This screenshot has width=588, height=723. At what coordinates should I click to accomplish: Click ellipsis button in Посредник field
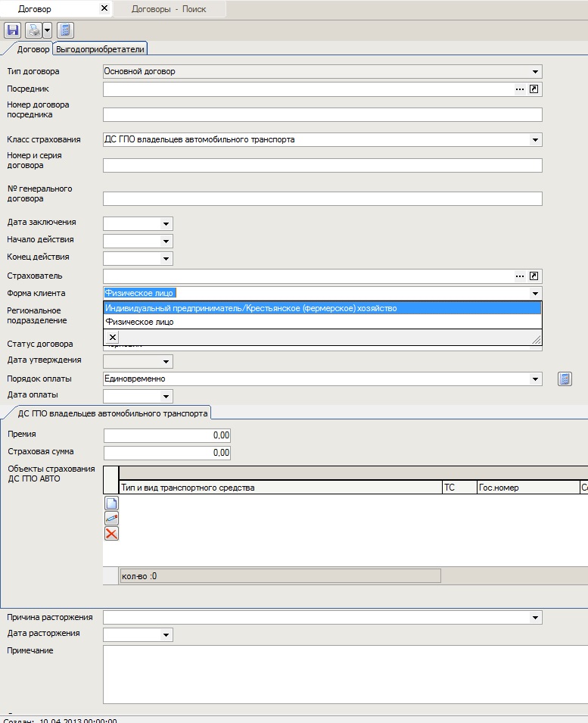(520, 89)
